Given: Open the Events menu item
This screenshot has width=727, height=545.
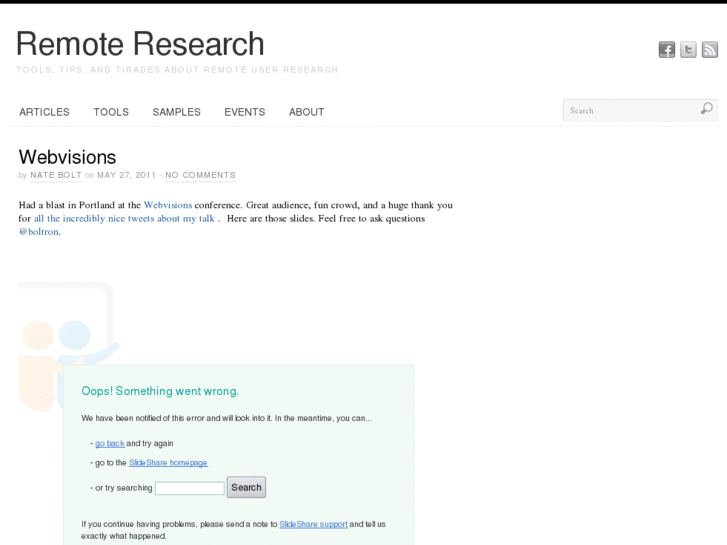Looking at the screenshot, I should [x=244, y=112].
